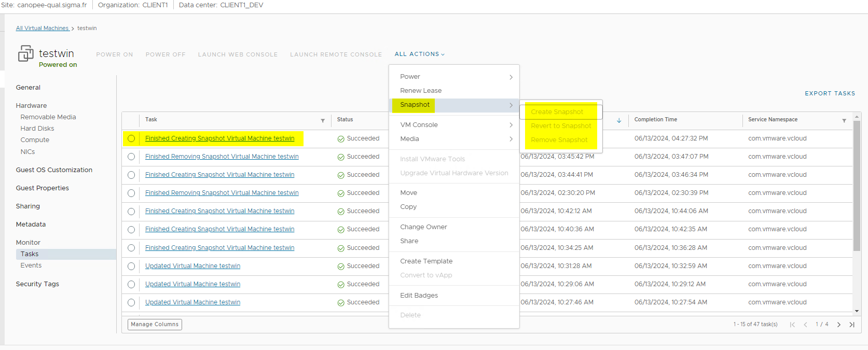The width and height of the screenshot is (868, 350).
Task: Click the scrollbar down arrow
Action: (857, 311)
